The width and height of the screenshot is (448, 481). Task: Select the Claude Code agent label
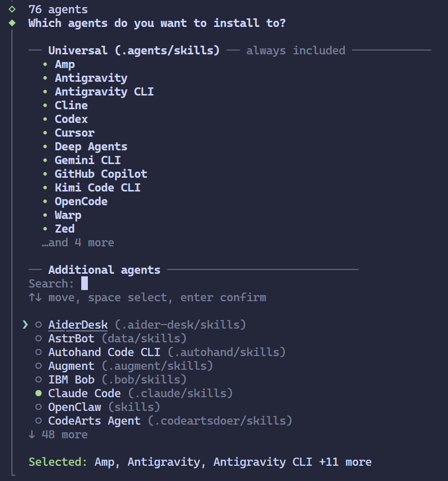point(84,393)
